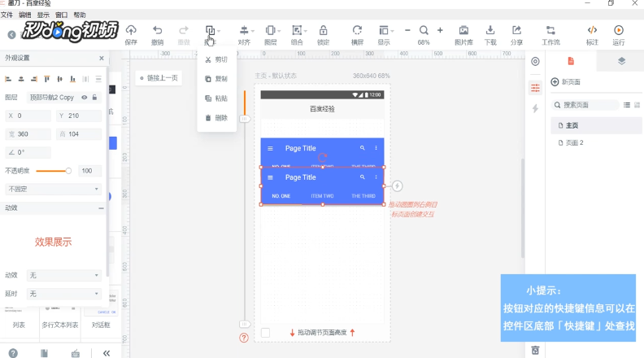Image resolution: width=644 pixels, height=358 pixels.
Task: Open the 不固定 dropdown
Action: coord(53,189)
